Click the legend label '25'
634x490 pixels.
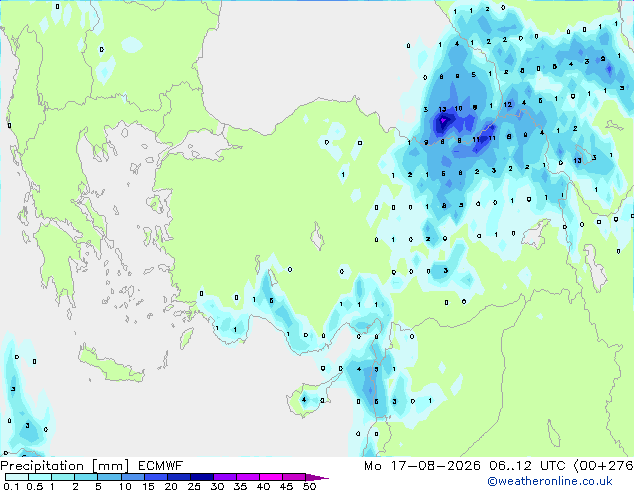point(194,486)
